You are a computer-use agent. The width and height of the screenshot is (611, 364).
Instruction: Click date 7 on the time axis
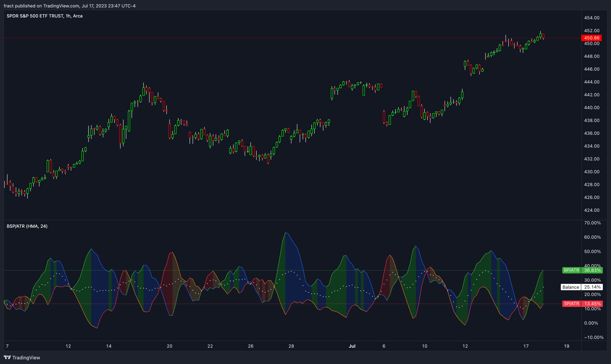click(x=7, y=346)
